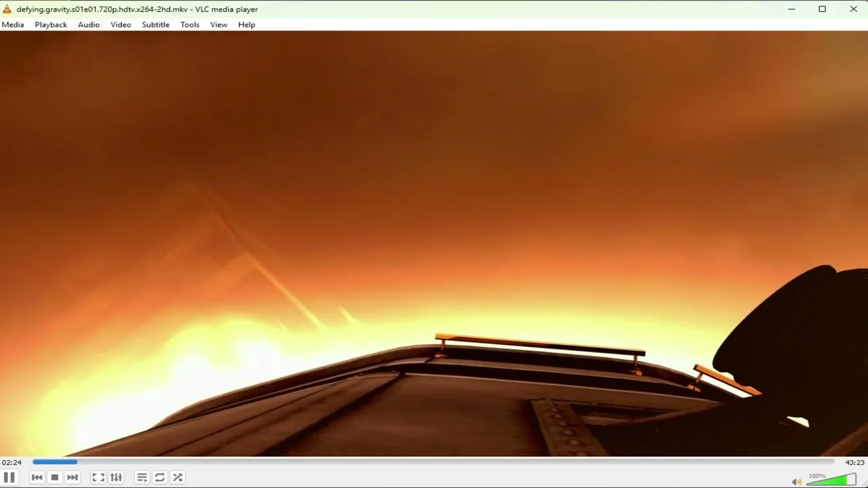Pause the video playback
The height and width of the screenshot is (488, 868).
(9, 477)
